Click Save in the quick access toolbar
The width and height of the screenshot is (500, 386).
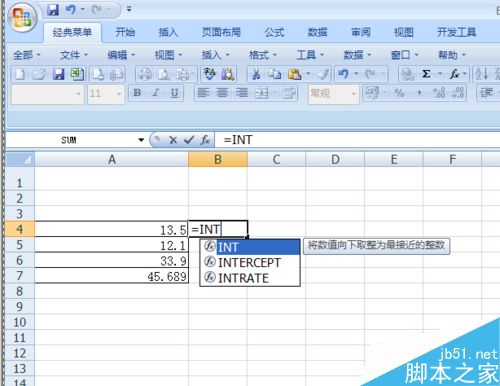[x=53, y=10]
